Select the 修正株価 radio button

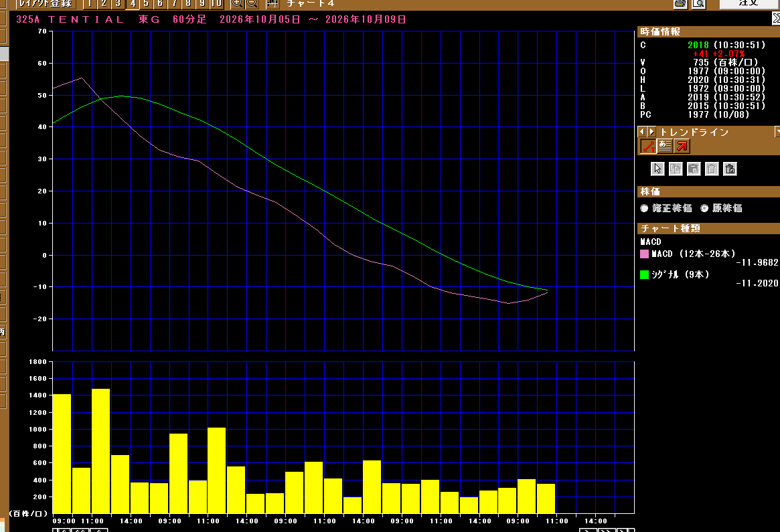[x=644, y=208]
